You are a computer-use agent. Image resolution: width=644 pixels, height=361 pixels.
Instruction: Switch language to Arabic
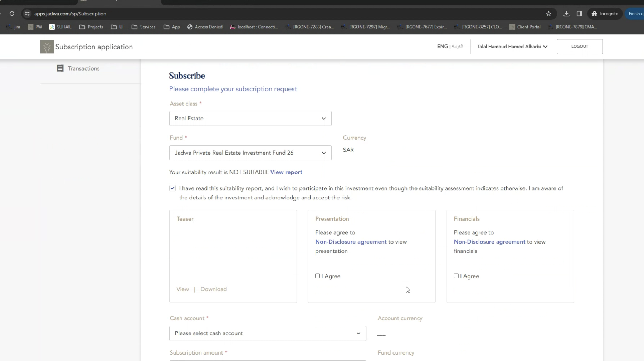click(457, 46)
